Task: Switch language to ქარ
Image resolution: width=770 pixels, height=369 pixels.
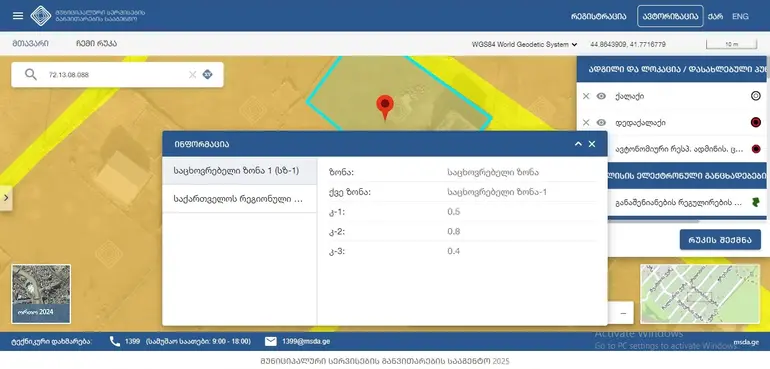Action: 715,16
